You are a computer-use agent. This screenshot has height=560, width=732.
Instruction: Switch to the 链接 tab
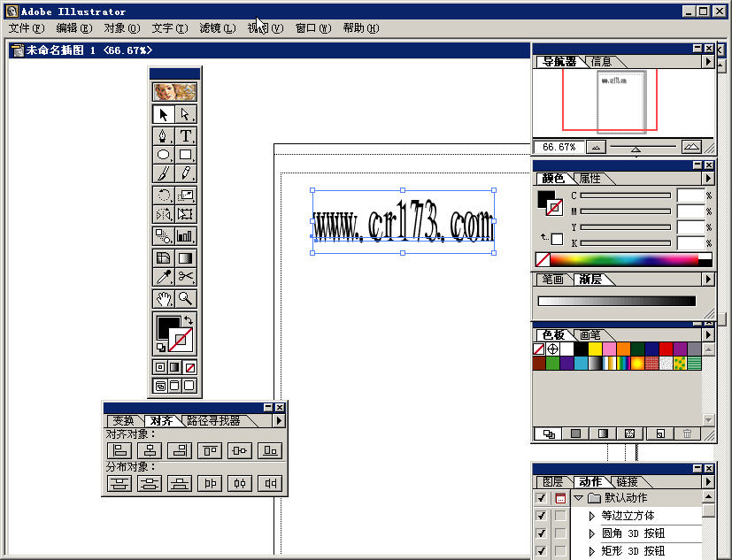[x=626, y=483]
